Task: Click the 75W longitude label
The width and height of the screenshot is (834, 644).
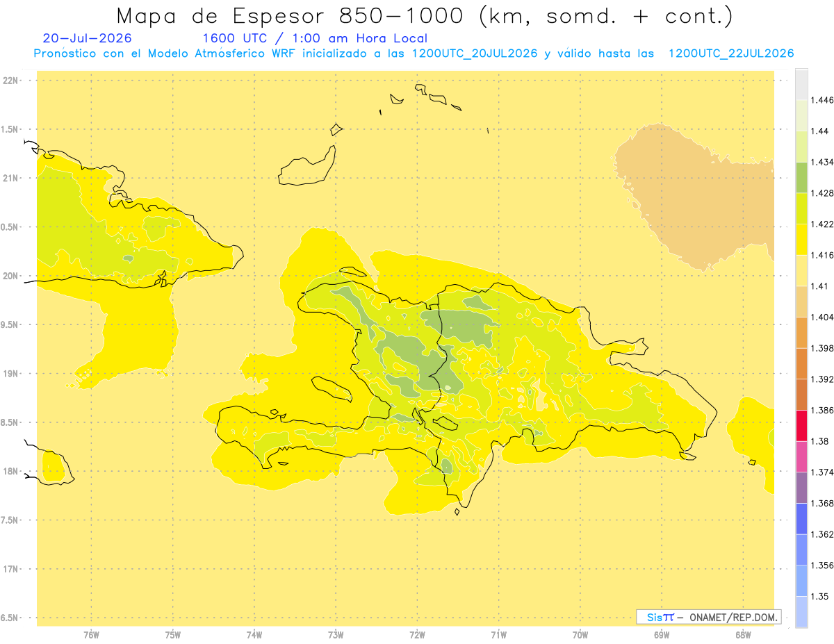Action: [172, 635]
